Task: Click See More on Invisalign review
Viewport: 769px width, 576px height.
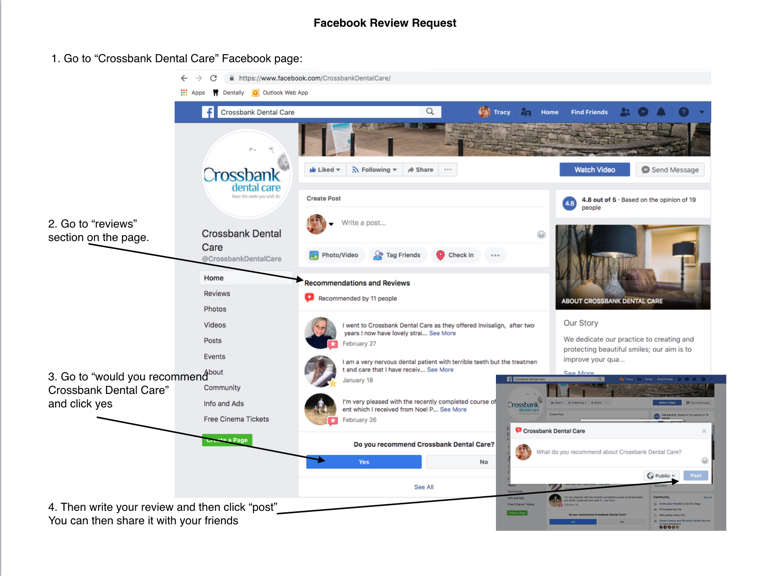Action: [442, 333]
